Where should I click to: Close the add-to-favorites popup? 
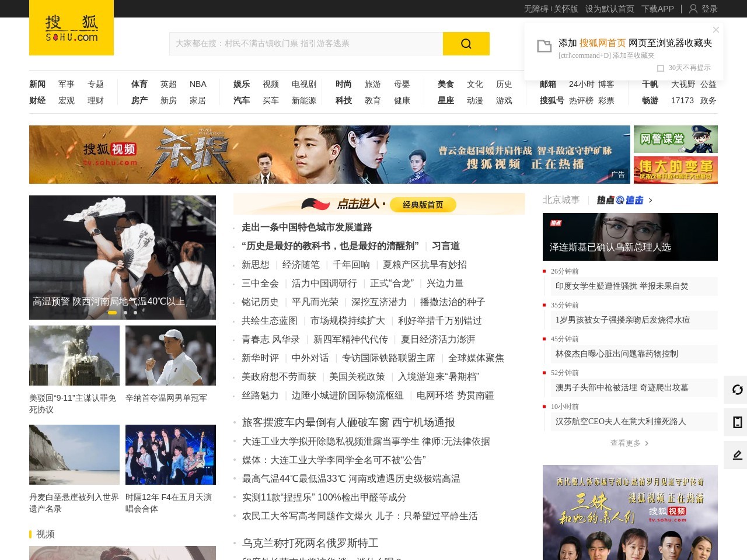point(716,30)
